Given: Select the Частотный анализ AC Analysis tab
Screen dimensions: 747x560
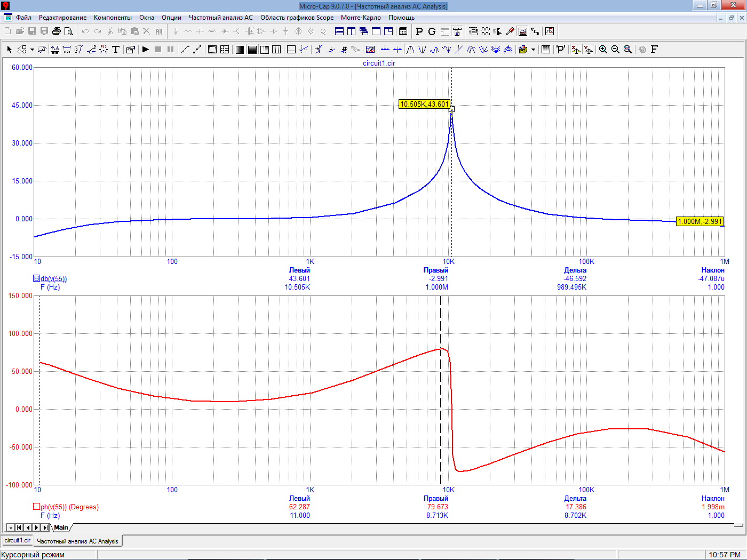Looking at the screenshot, I should (77, 541).
